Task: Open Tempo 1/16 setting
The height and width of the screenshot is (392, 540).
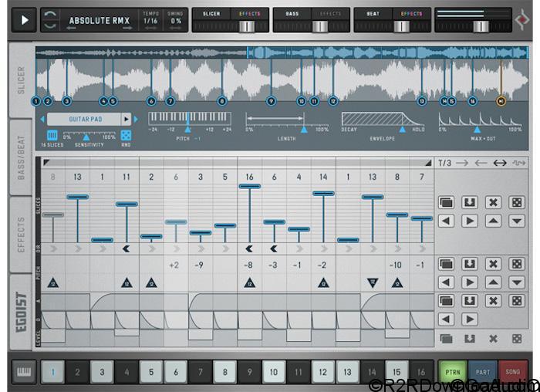Action: (x=150, y=20)
